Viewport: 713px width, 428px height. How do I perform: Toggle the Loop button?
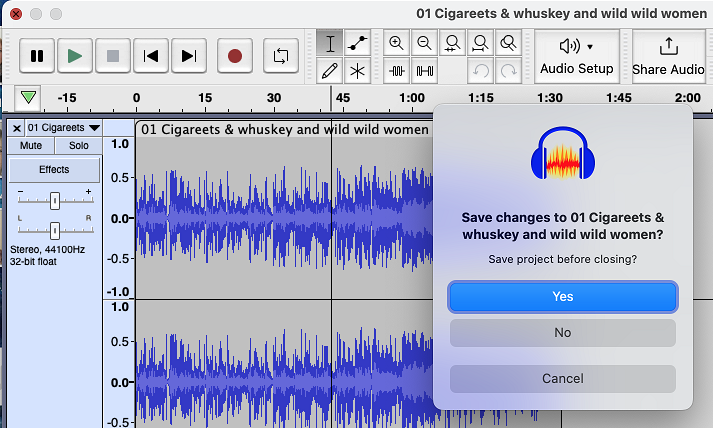(281, 56)
